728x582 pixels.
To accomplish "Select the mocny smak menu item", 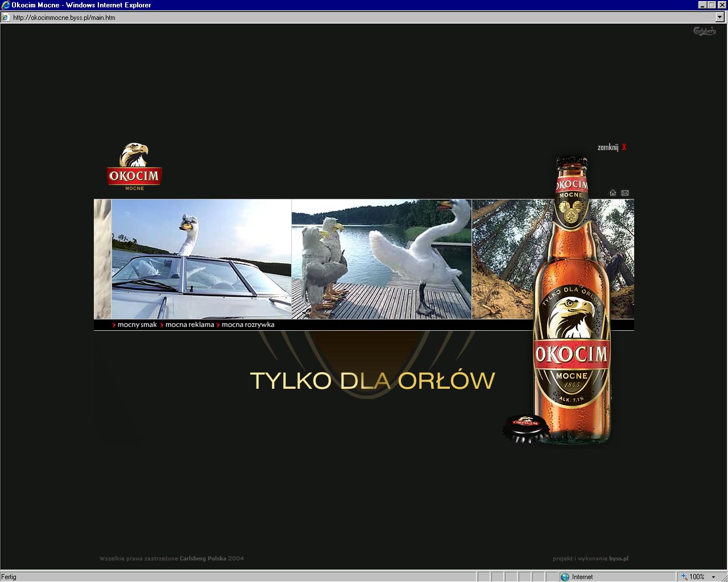I will click(137, 325).
